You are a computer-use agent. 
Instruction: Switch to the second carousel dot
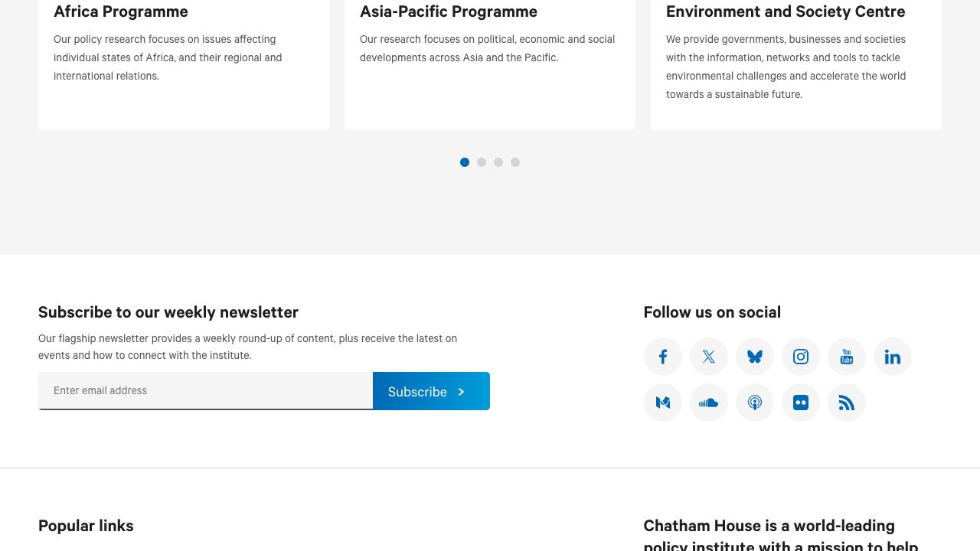point(482,162)
